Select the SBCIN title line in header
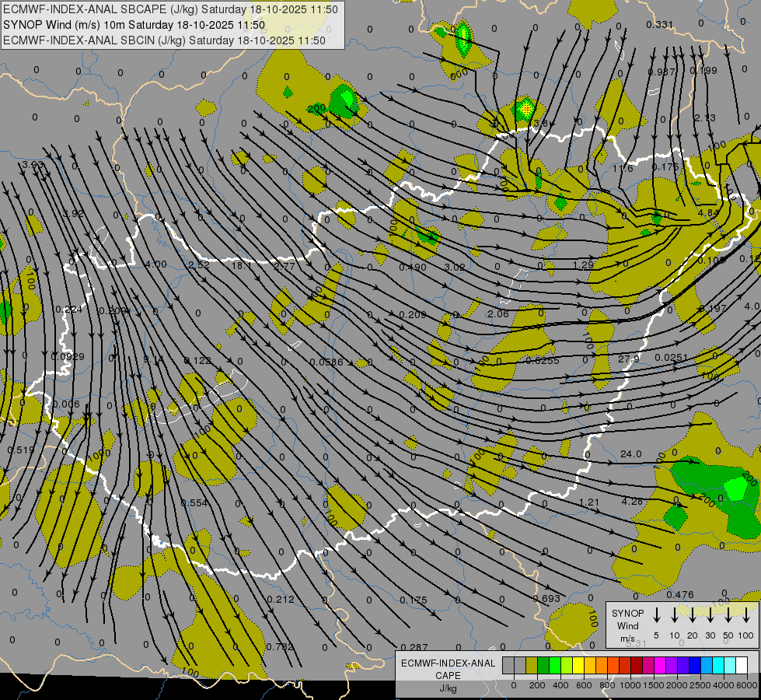 (x=164, y=40)
